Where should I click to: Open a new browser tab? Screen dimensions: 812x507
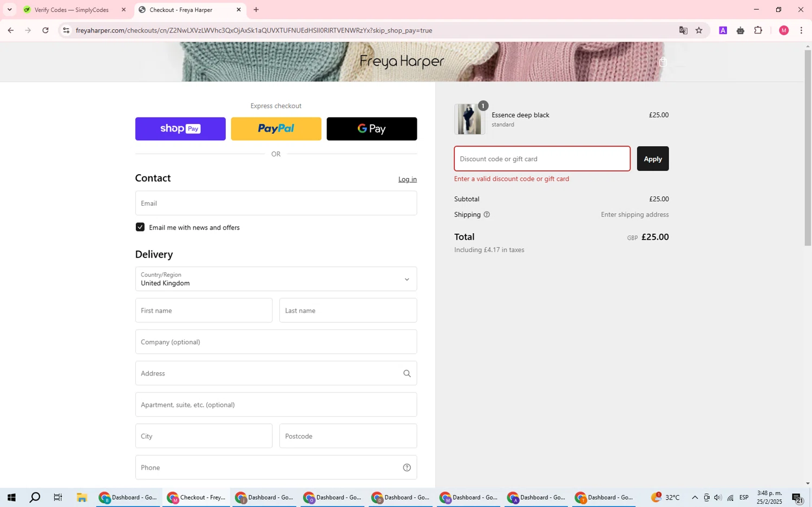tap(256, 10)
